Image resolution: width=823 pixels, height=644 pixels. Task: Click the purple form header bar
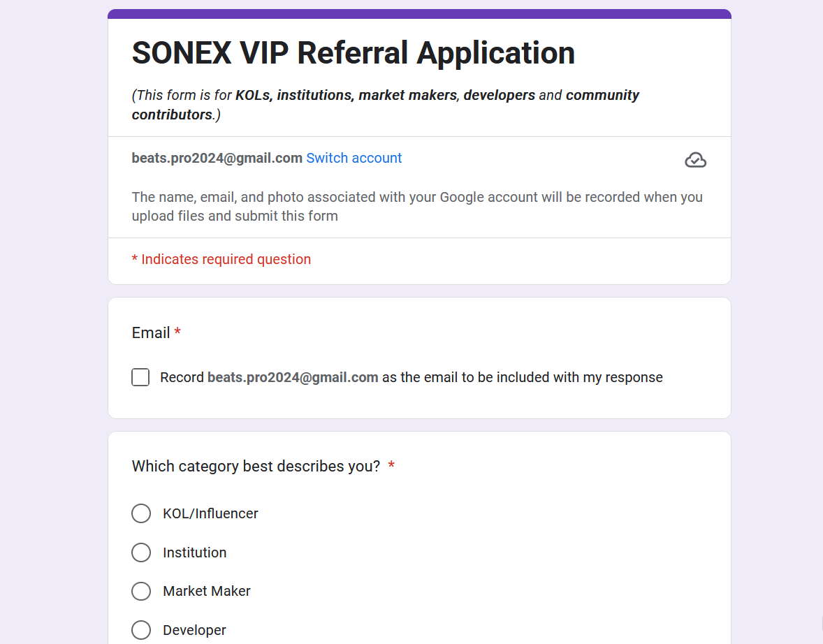[x=419, y=14]
